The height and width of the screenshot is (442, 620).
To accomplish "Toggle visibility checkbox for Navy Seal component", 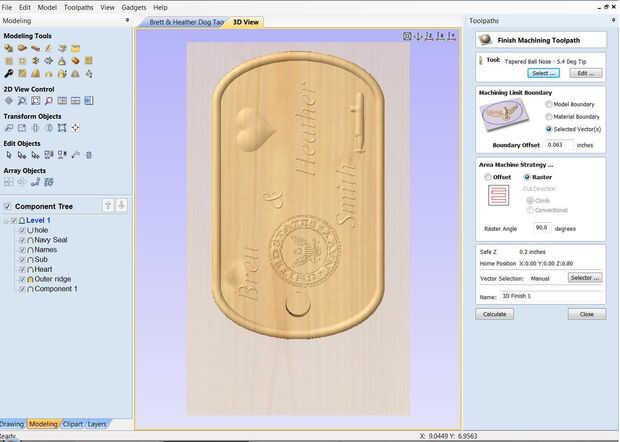I will click(22, 240).
